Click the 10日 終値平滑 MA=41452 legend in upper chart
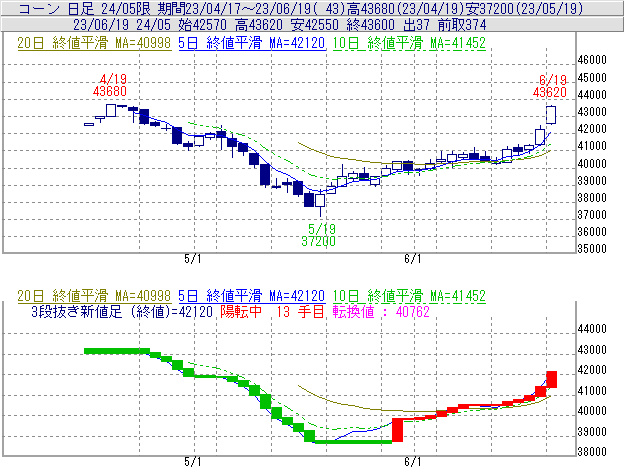The width and height of the screenshot is (624, 475). 409,43
